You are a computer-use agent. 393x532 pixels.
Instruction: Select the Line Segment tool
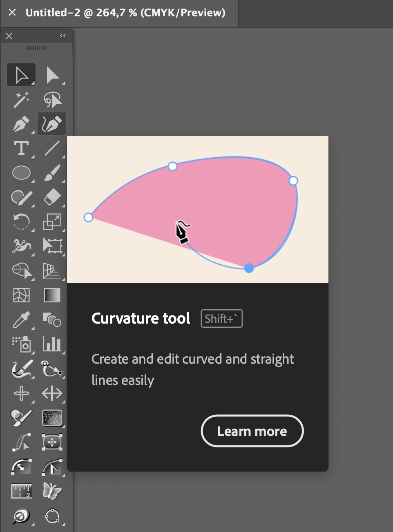52,148
